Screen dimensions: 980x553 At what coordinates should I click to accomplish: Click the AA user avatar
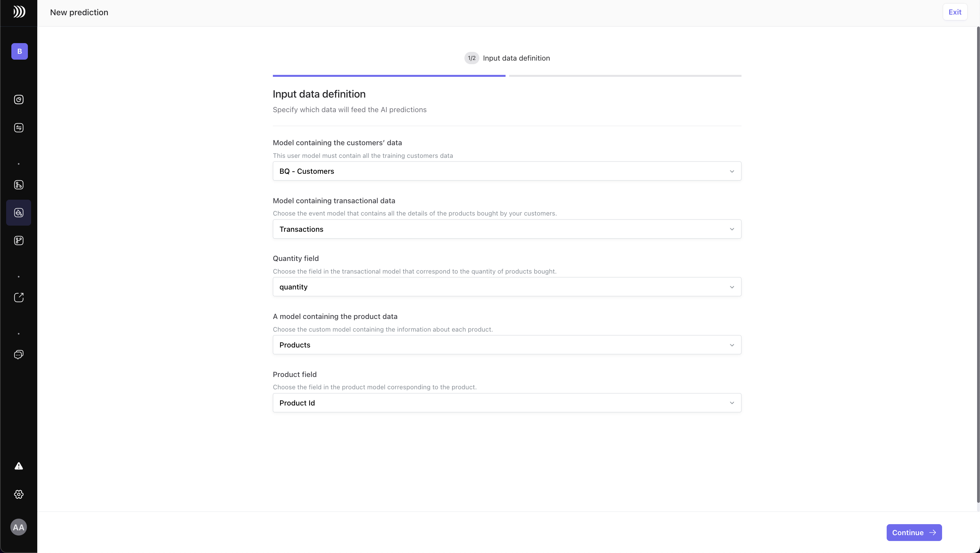click(x=19, y=527)
